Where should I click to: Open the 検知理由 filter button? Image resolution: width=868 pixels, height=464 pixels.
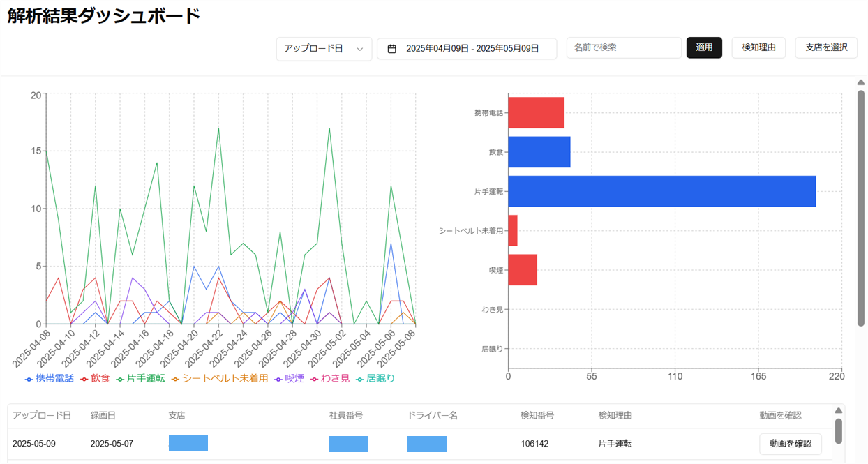tap(758, 47)
